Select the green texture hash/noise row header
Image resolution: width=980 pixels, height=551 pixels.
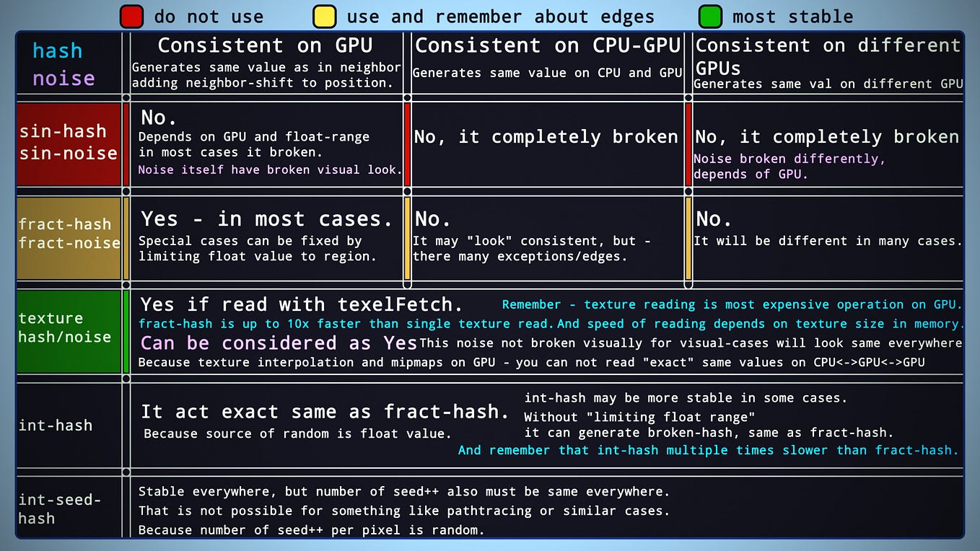tap(69, 328)
